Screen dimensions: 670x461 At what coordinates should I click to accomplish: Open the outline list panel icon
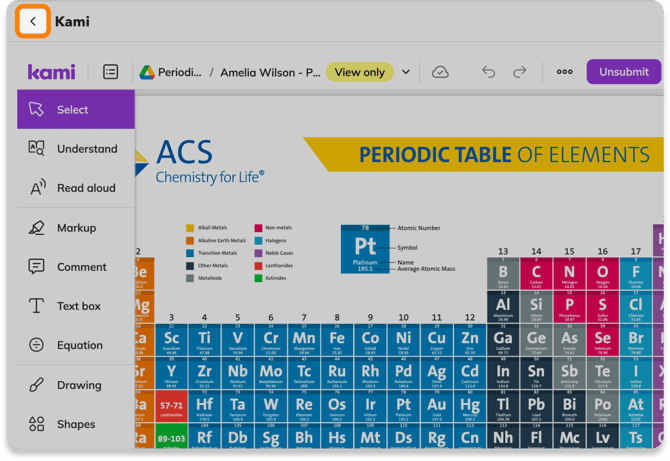(x=110, y=72)
